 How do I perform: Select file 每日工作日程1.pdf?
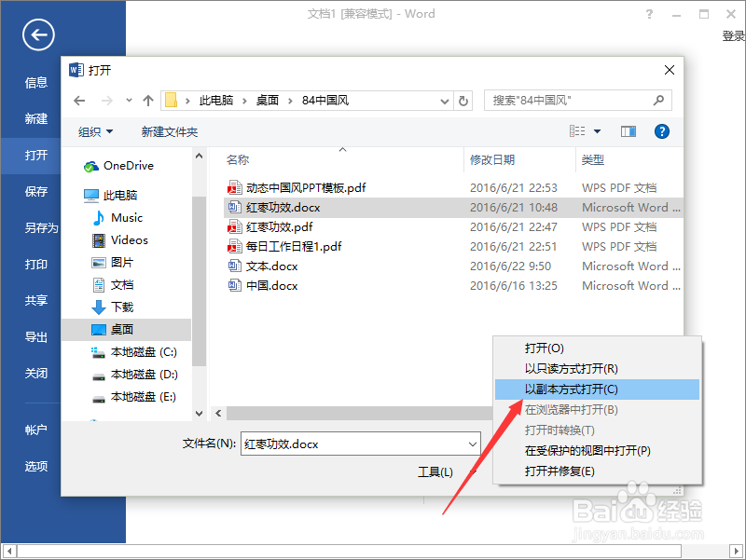[284, 247]
